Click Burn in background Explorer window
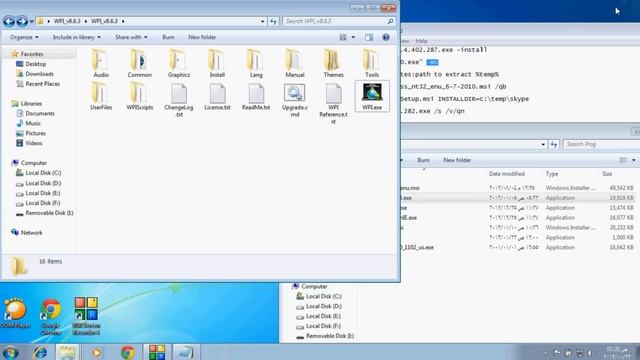 [423, 160]
